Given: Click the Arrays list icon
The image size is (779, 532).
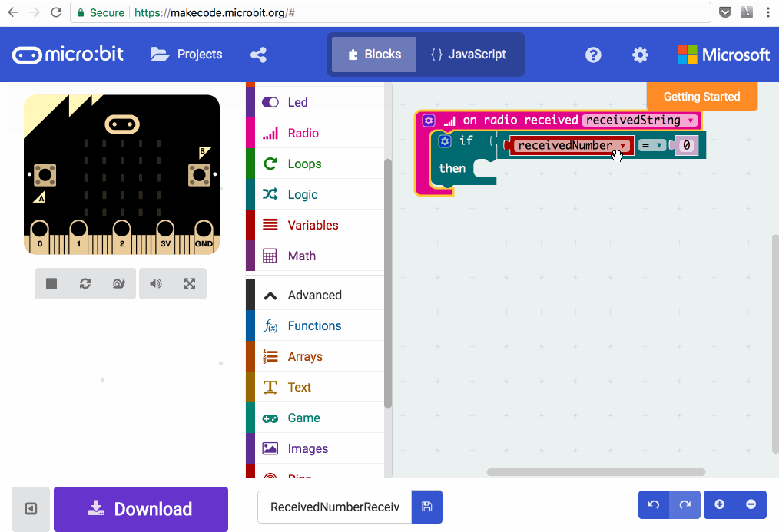Looking at the screenshot, I should coord(270,357).
